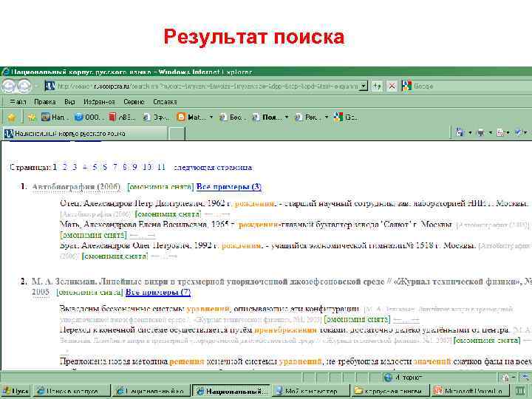Screen dimensions: 532x399
Task: Open the 'ООО..' favorites bar shortcut
Action: pos(87,117)
